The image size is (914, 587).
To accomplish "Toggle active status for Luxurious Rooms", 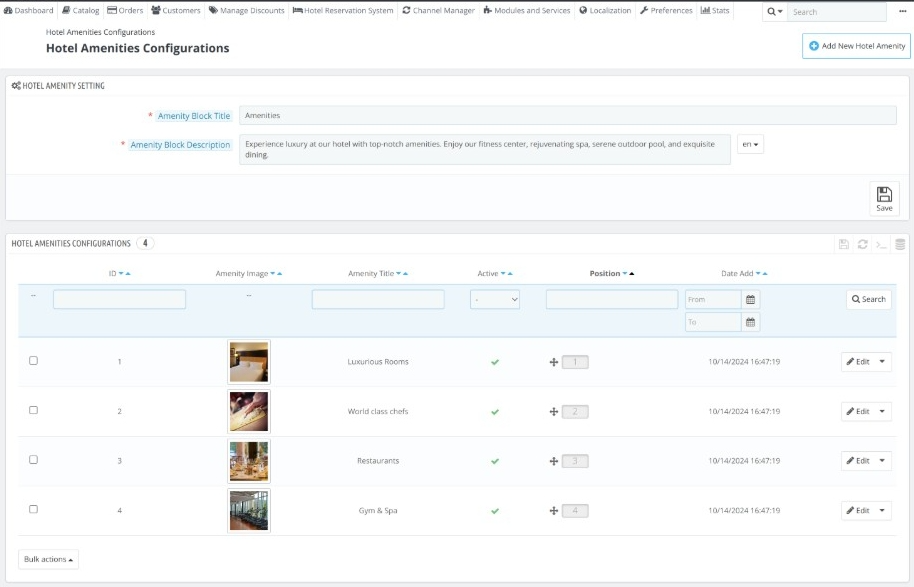I will point(495,362).
